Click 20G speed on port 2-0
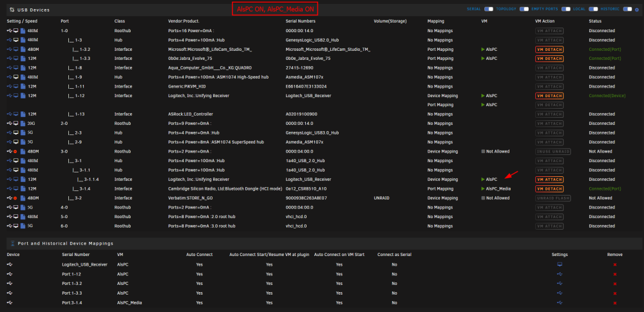Image resolution: width=644 pixels, height=312 pixels. pyautogui.click(x=32, y=124)
